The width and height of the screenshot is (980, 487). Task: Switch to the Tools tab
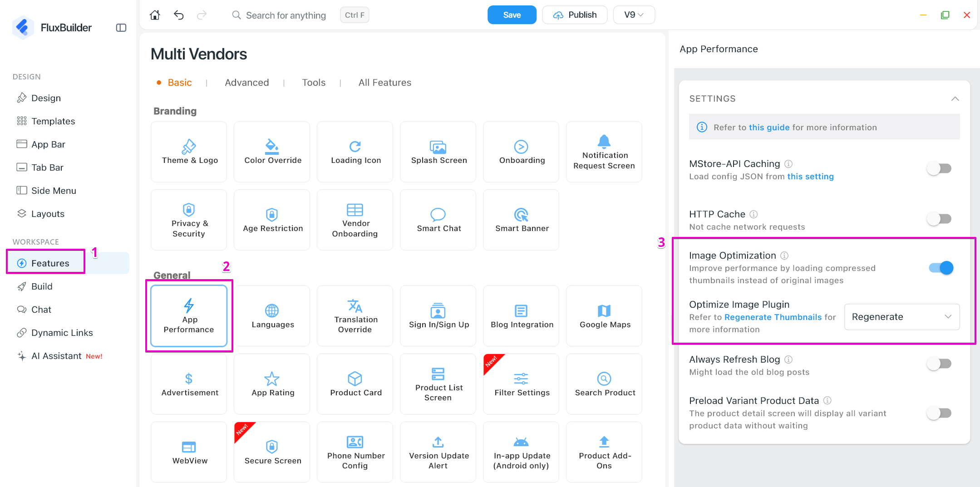pyautogui.click(x=314, y=83)
